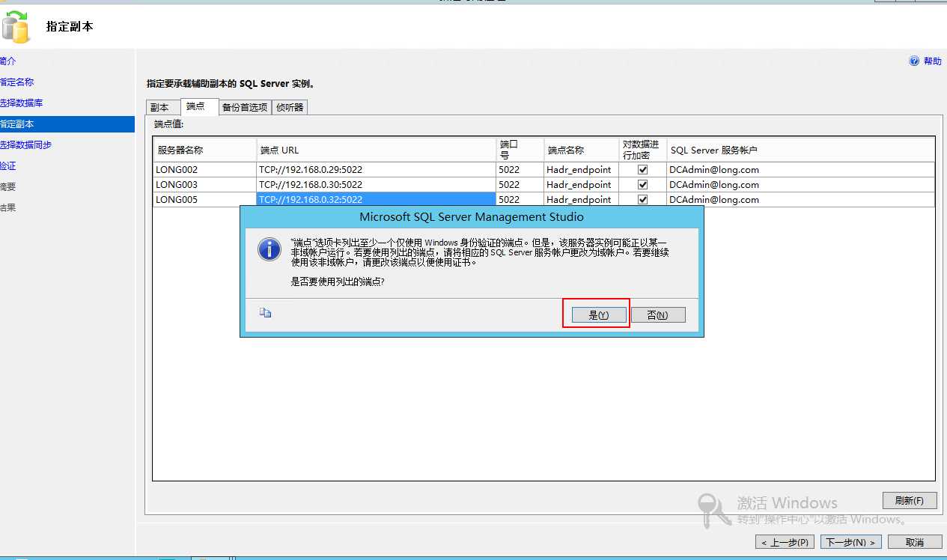This screenshot has width=947, height=560.
Task: Go to 摘要 wizard step
Action: 7,187
